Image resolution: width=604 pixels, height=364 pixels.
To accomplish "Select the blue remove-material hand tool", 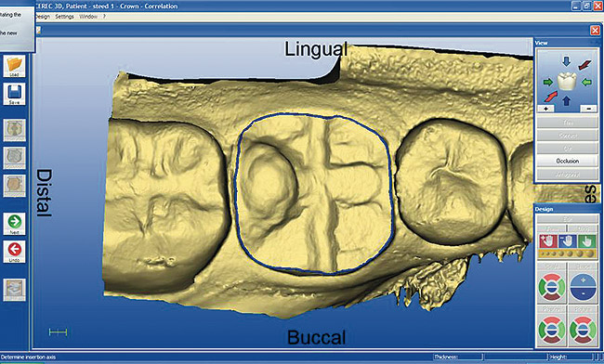I will click(567, 240).
